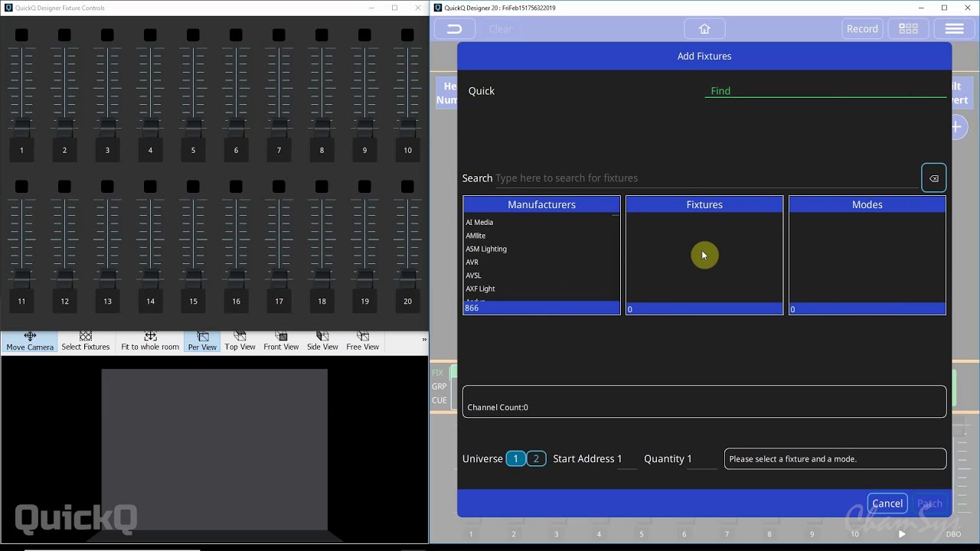This screenshot has height=551, width=980.
Task: Click the Modes column header
Action: pos(867,204)
